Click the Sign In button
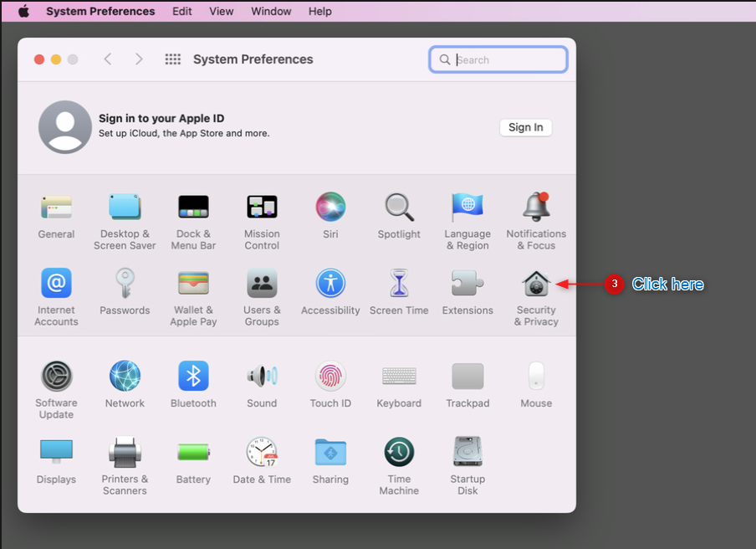 525,127
